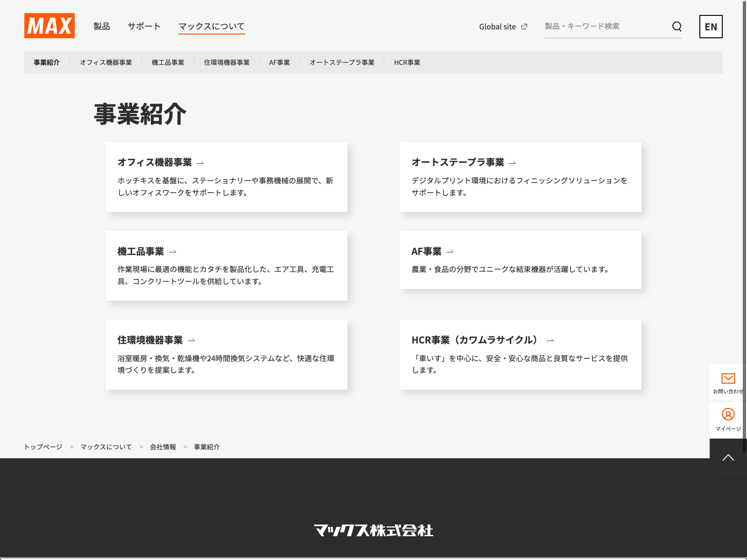
Task: Click the arrow next to AF事業 heading
Action: point(450,252)
